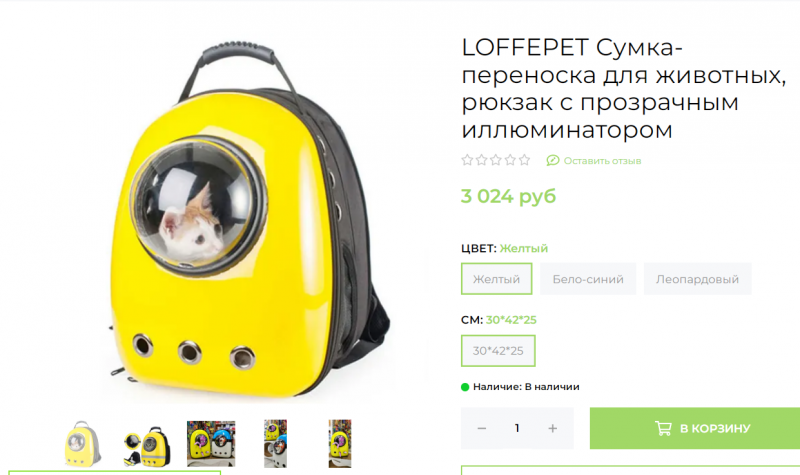The width and height of the screenshot is (800, 475).
Task: Click the shopping cart icon on green button
Action: click(663, 428)
